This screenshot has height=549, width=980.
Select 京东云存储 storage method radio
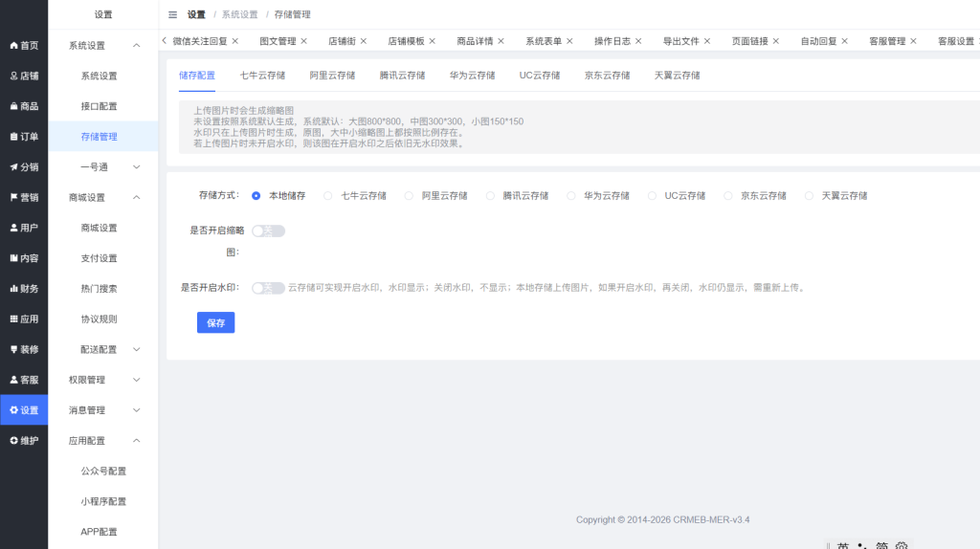728,196
